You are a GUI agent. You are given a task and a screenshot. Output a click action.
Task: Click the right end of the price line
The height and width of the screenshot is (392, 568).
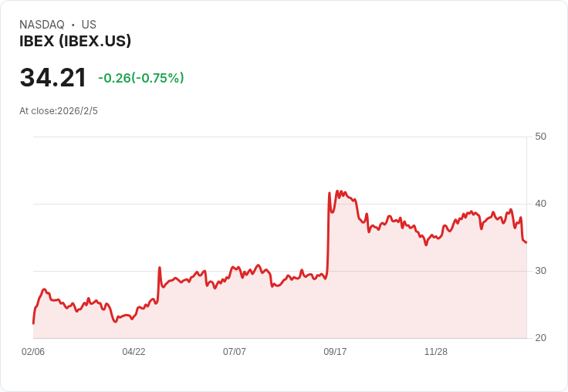tap(526, 242)
